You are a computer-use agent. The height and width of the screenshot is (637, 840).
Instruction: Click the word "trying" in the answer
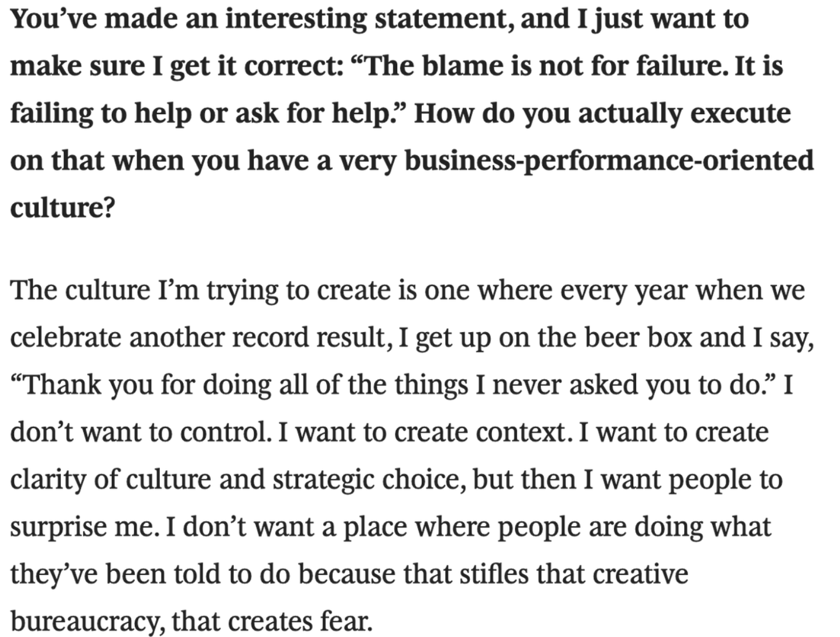point(242,291)
